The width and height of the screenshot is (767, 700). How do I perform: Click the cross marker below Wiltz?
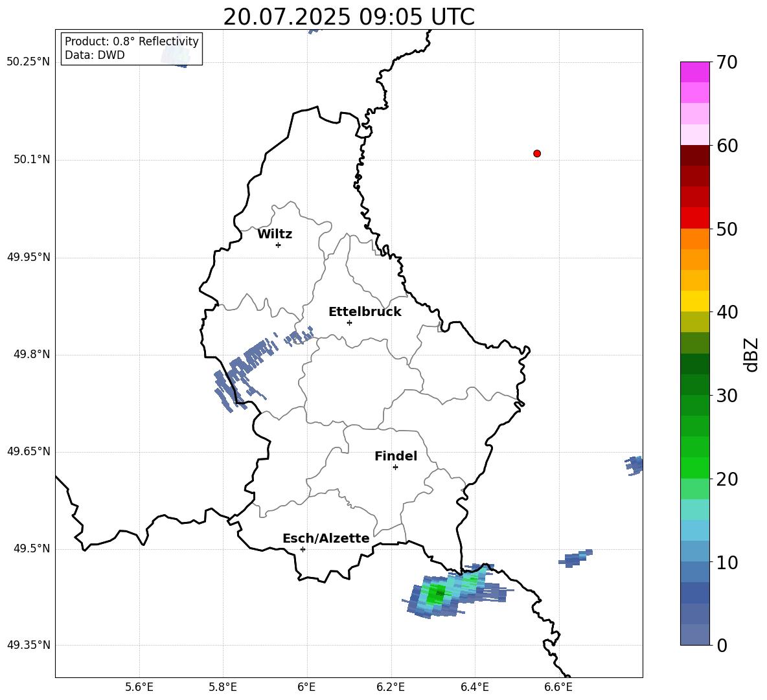tap(279, 245)
